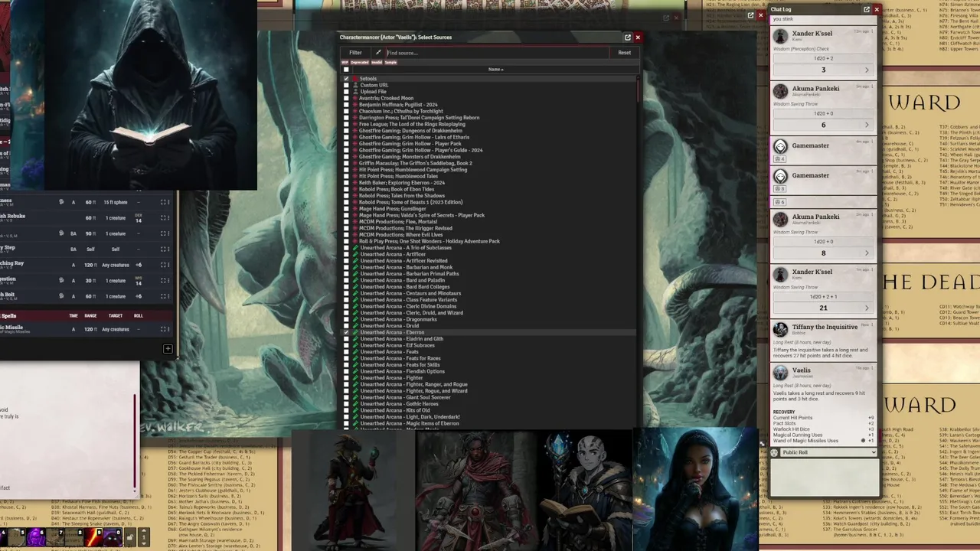Click the chat message input box
Screen dimensions: 980x551
(823, 476)
